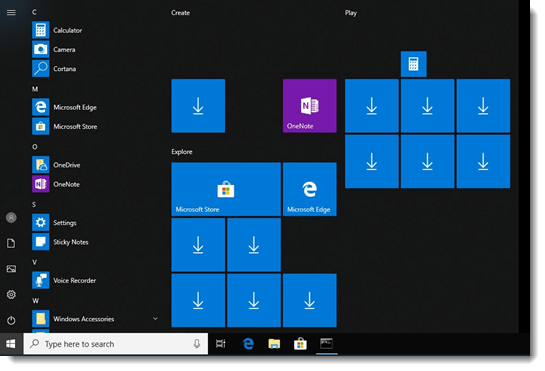Open Task View from taskbar
Screen dimensions: 545x371
pos(221,344)
